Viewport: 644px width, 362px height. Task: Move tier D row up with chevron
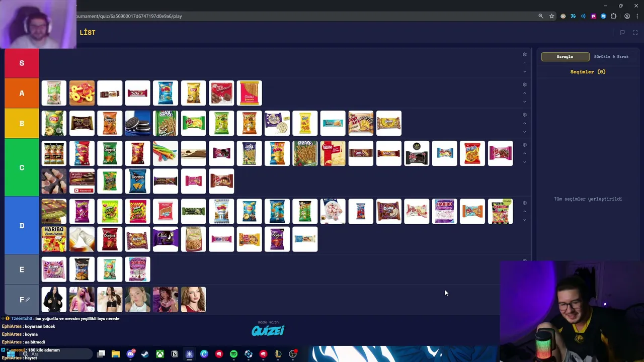click(525, 211)
